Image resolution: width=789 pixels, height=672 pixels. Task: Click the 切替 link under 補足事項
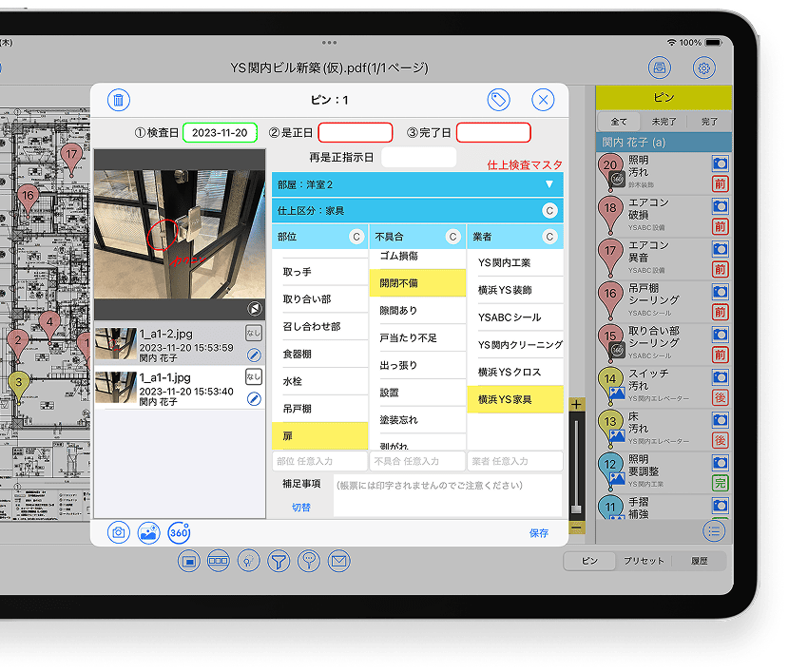tap(300, 507)
